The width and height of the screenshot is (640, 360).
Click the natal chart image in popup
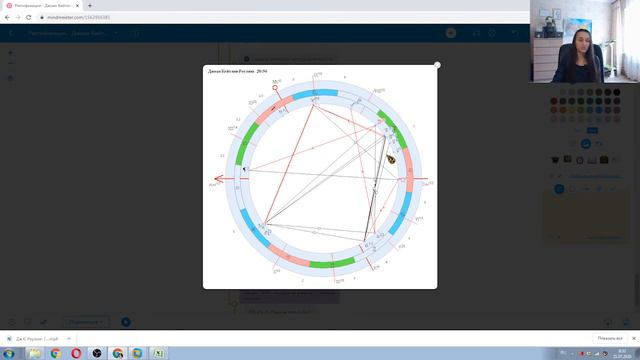320,177
